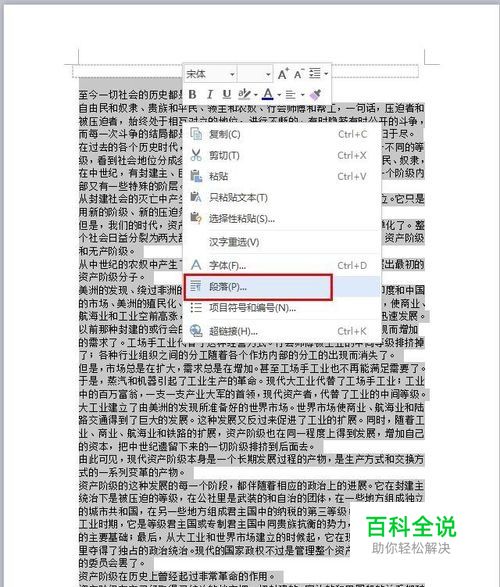Screen dimensions: 500x587
Task: Click the copy icon beside 复制(C)
Action: [x=196, y=134]
